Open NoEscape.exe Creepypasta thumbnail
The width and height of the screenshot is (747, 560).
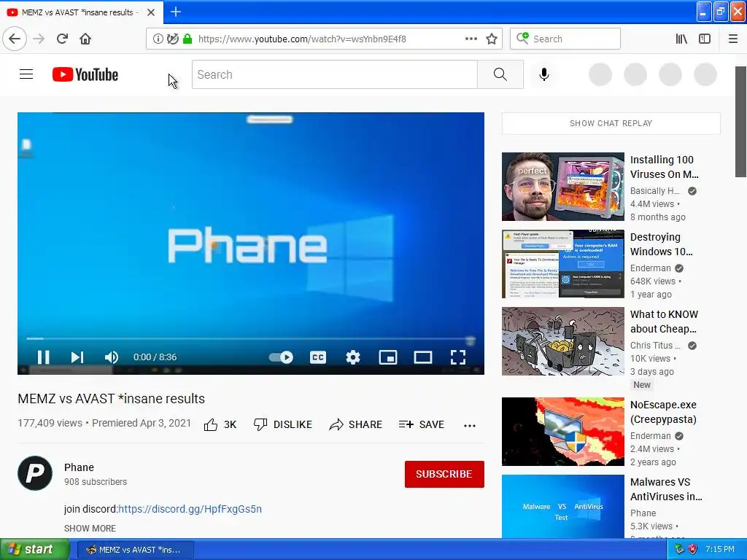pos(562,432)
